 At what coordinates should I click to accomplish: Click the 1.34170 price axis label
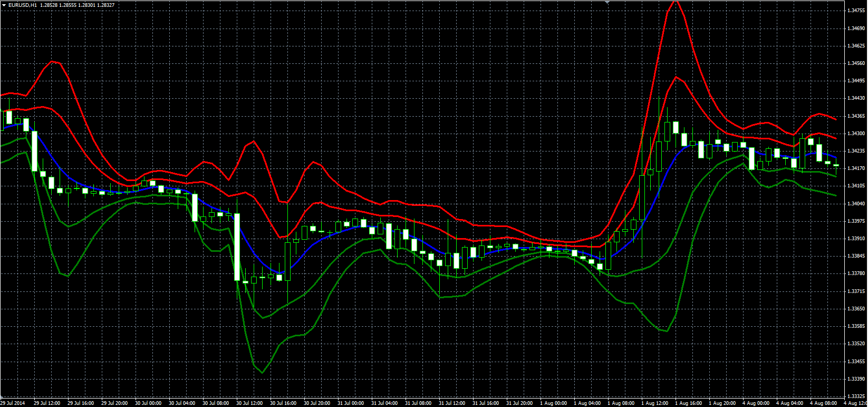[x=856, y=168]
